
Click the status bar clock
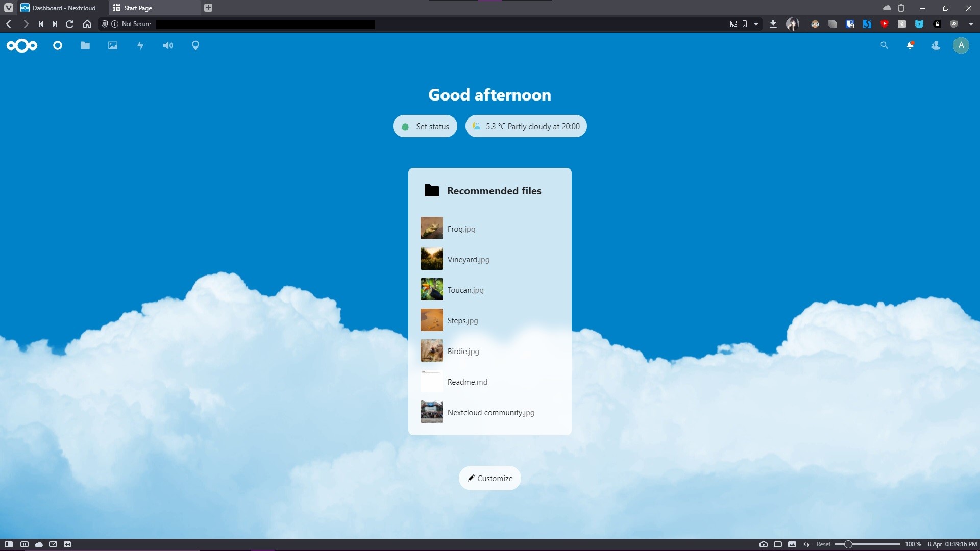tap(952, 544)
